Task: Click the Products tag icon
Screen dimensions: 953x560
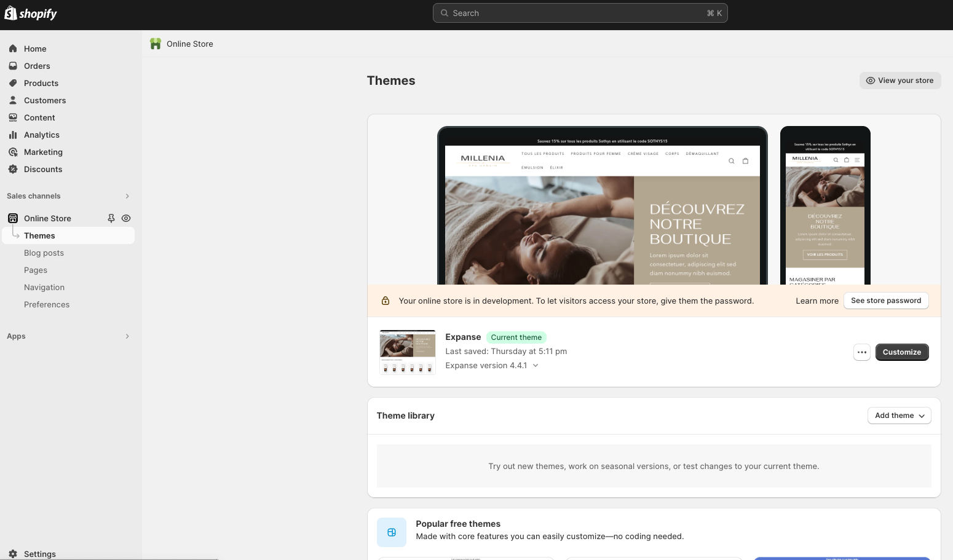Action: click(13, 83)
